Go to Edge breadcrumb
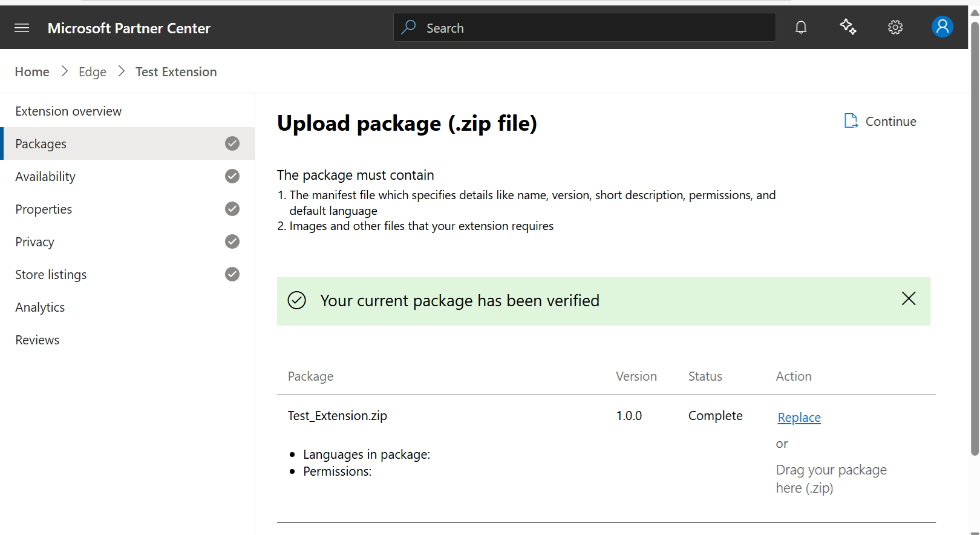 pyautogui.click(x=93, y=72)
